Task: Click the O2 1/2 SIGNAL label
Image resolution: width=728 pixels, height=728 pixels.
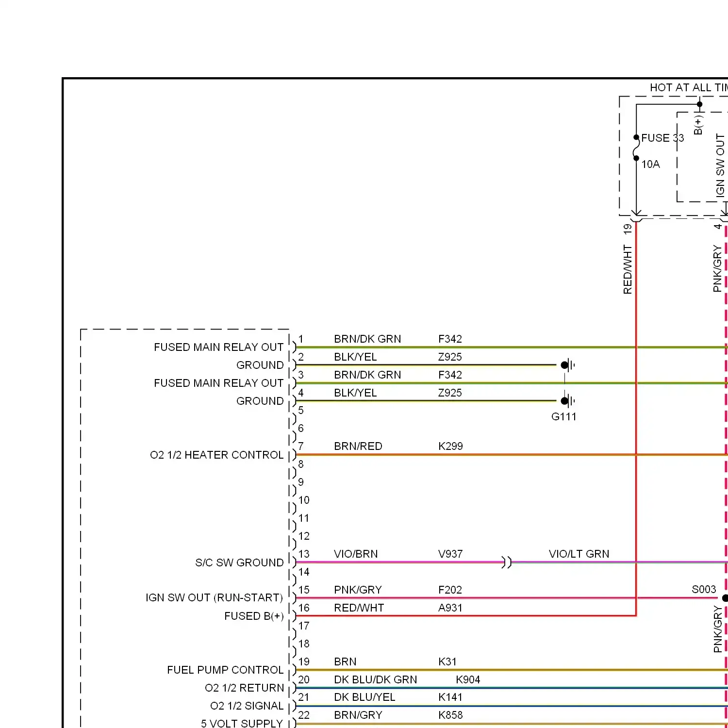Action: pos(247,706)
